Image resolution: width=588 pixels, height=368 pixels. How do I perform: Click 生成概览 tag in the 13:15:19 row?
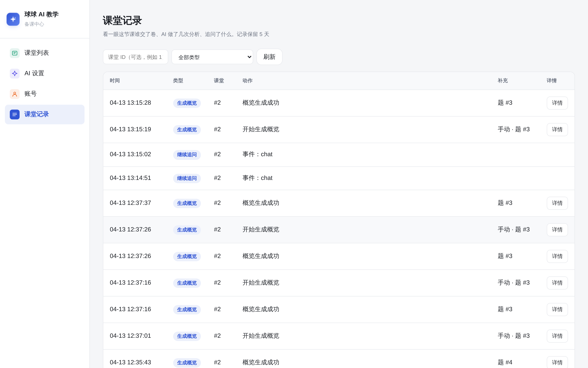187,130
